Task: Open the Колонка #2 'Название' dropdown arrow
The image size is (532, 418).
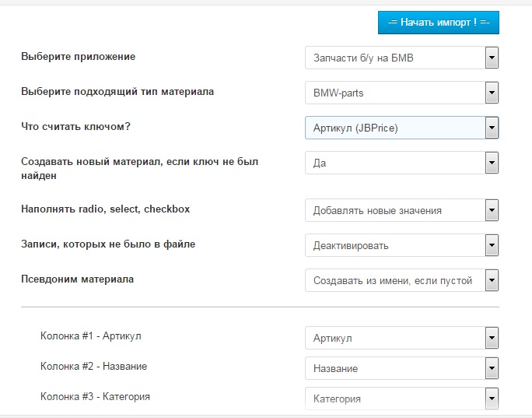Action: click(491, 368)
